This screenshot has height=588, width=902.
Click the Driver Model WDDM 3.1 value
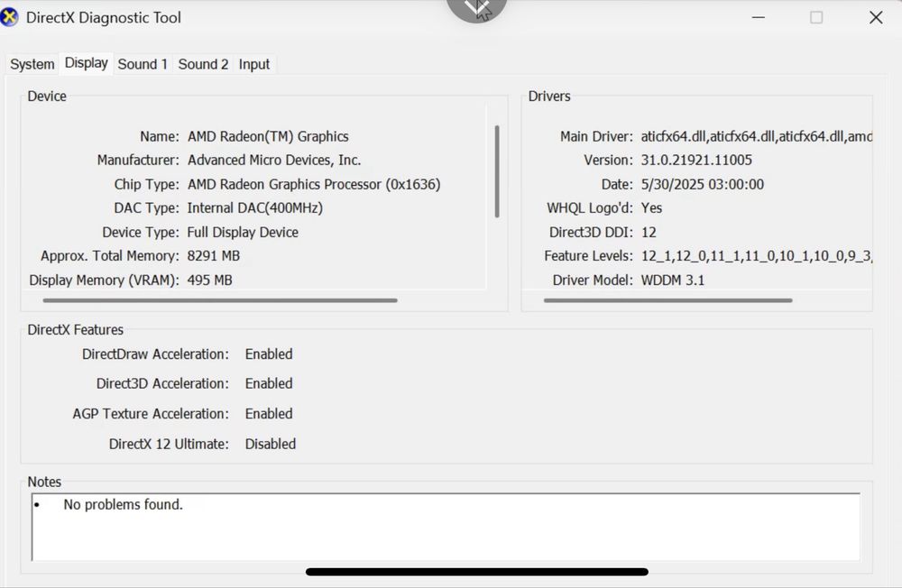(673, 280)
